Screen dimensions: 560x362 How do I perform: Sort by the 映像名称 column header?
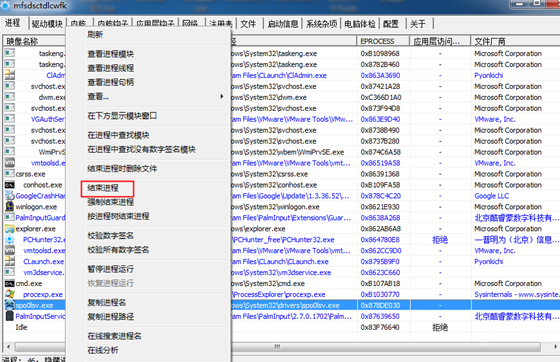pos(35,41)
